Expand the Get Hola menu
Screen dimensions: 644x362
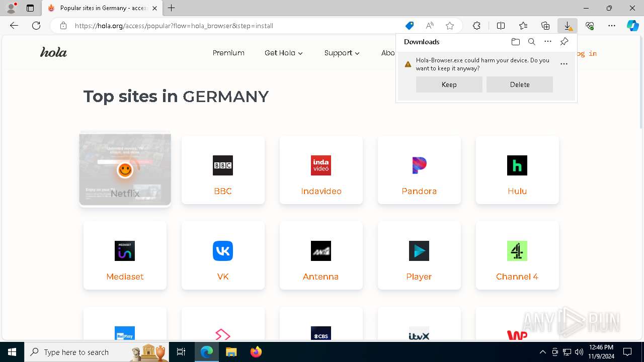(x=284, y=53)
